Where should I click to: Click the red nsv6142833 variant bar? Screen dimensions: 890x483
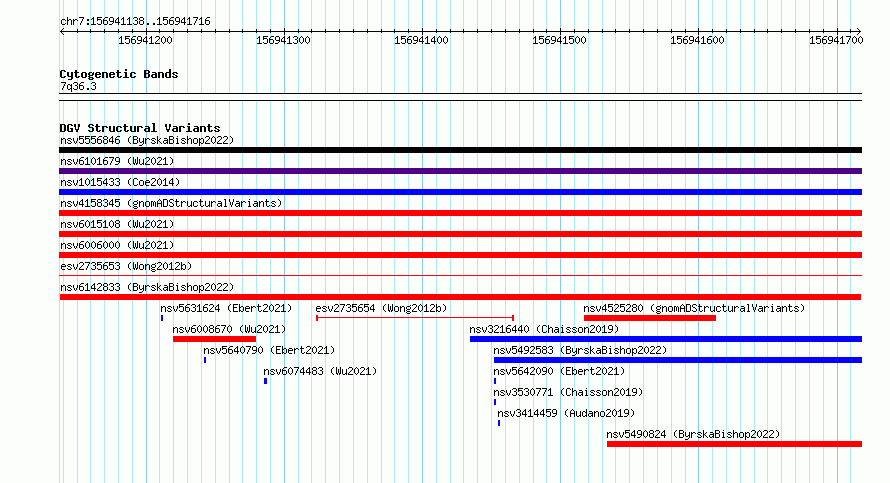pyautogui.click(x=460, y=297)
